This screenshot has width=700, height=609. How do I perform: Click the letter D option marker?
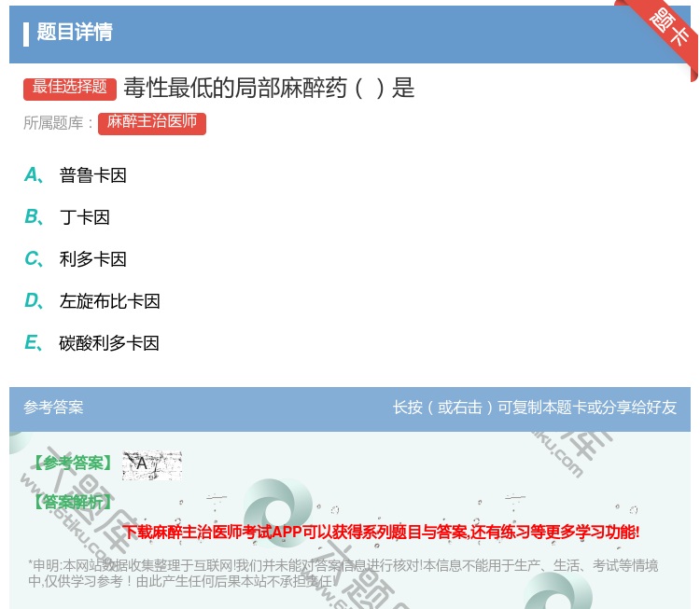coord(34,300)
